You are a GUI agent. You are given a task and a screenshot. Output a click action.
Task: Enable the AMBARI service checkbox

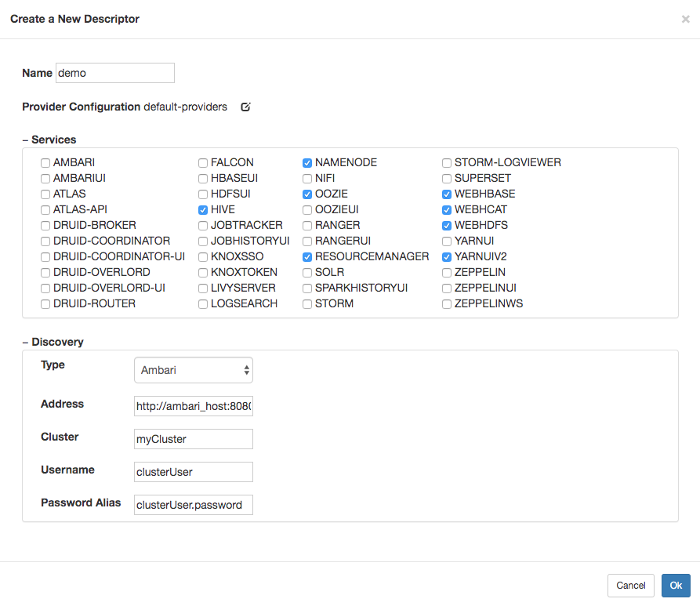click(45, 162)
